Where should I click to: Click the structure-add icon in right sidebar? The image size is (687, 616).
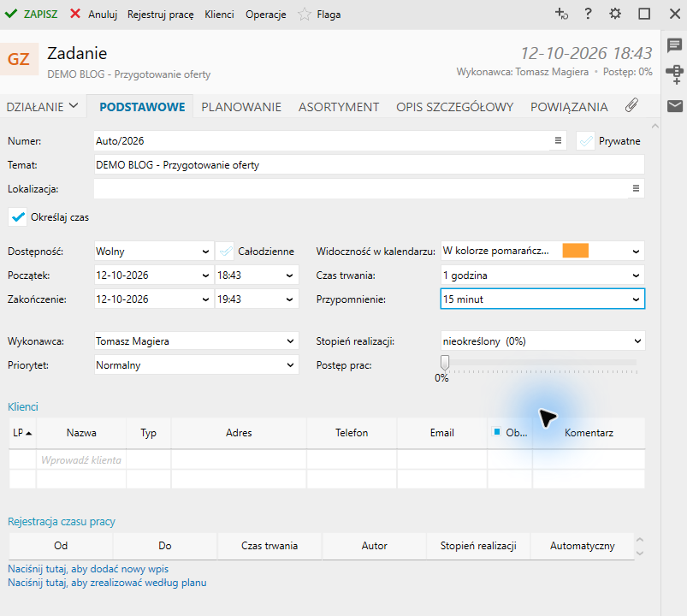pos(675,74)
